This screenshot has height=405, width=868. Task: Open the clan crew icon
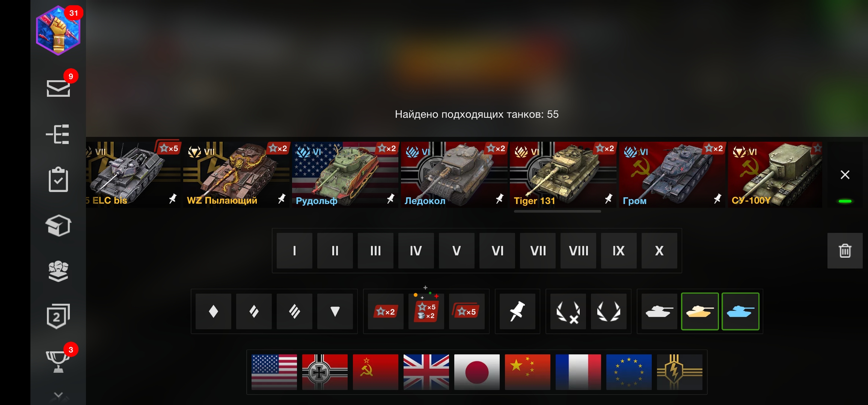[58, 271]
